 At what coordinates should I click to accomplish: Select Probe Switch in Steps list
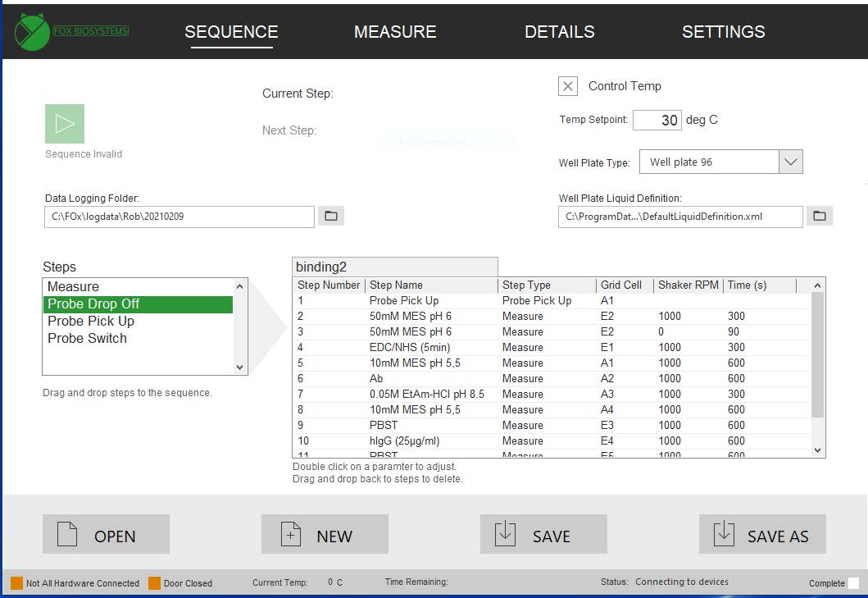138,339
